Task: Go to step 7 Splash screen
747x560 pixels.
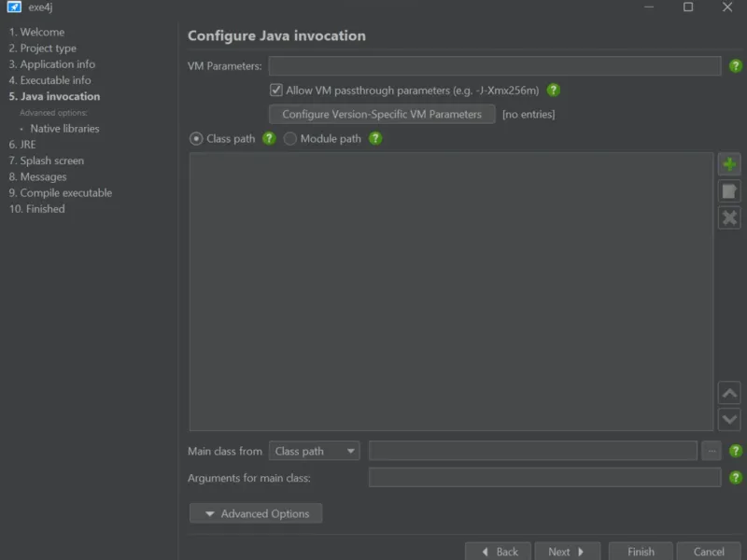Action: tap(46, 161)
